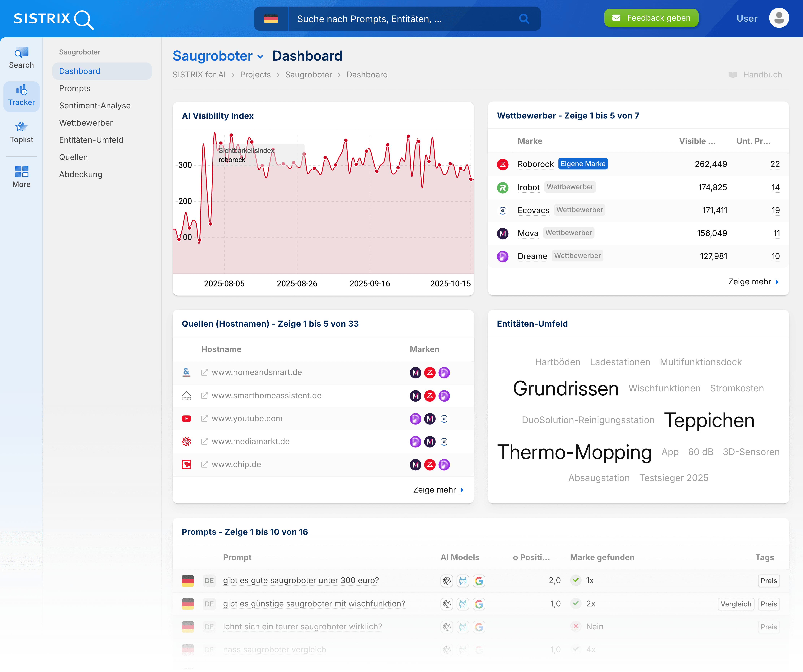Viewport: 803px width, 672px height.
Task: Click the ChatGPT icon for the first prompt
Action: coord(447,581)
